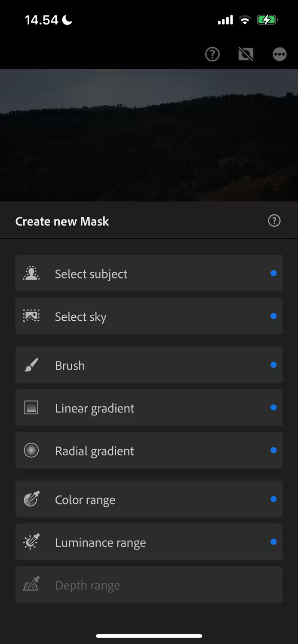
Task: Open the top toolbar help icon
Action: (212, 54)
